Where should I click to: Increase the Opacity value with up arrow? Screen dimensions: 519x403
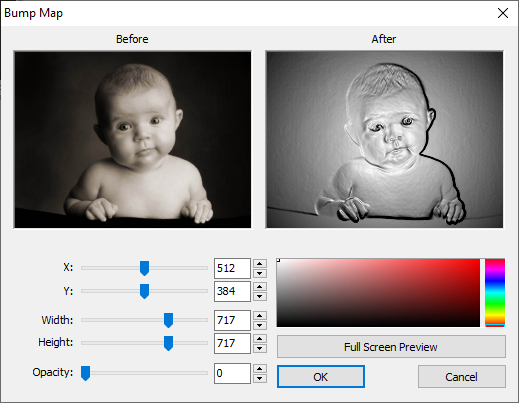260,368
